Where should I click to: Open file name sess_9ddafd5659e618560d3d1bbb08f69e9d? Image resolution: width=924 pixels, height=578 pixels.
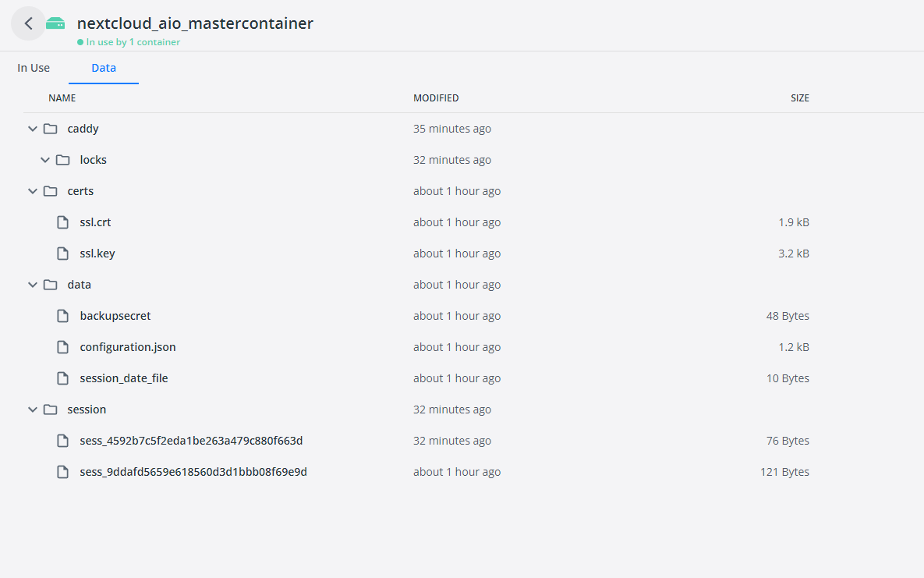click(x=193, y=472)
